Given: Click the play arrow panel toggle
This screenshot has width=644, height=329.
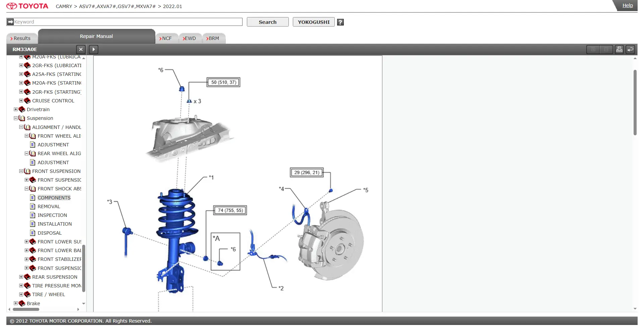Looking at the screenshot, I should 94,49.
